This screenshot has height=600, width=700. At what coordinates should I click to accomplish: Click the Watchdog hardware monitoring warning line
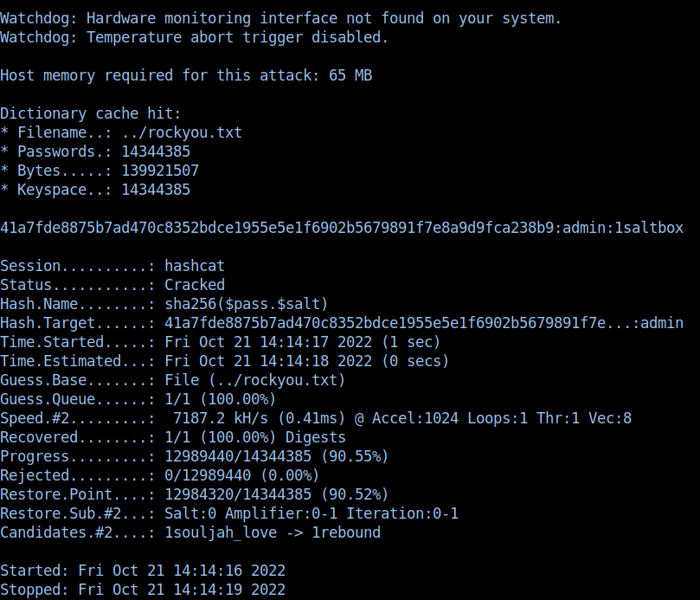(280, 18)
